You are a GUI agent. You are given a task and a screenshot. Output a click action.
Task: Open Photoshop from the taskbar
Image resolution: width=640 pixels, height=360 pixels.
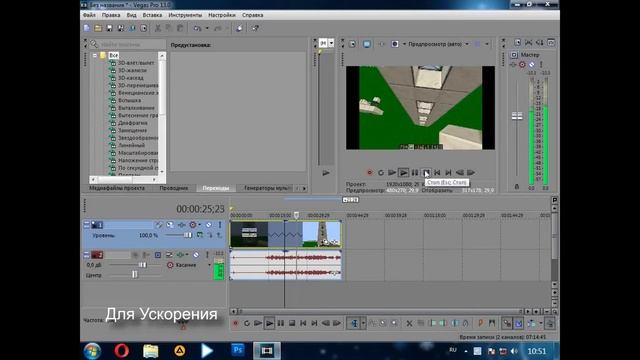pos(238,351)
